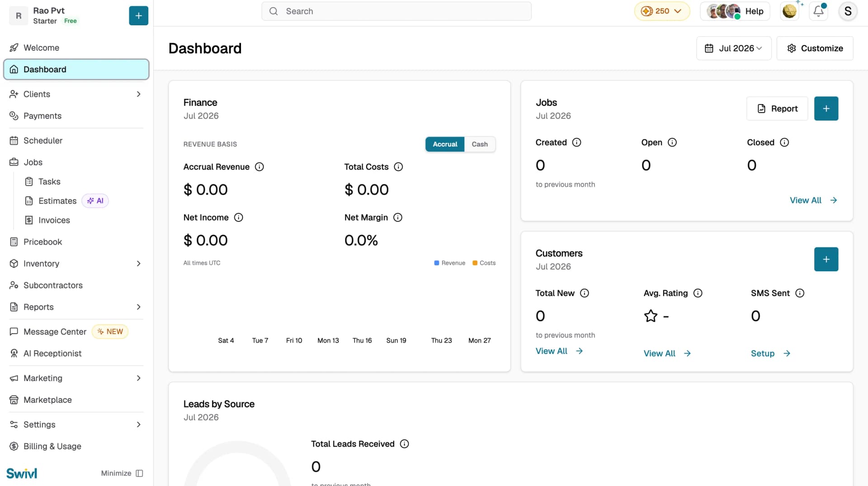Open the Scheduler
The image size is (868, 486).
(76, 141)
